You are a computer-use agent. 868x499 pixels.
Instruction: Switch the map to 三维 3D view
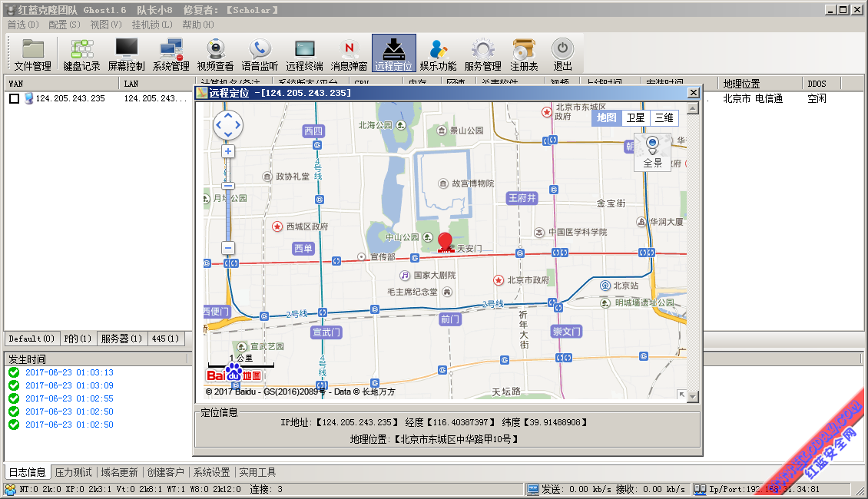pos(664,117)
